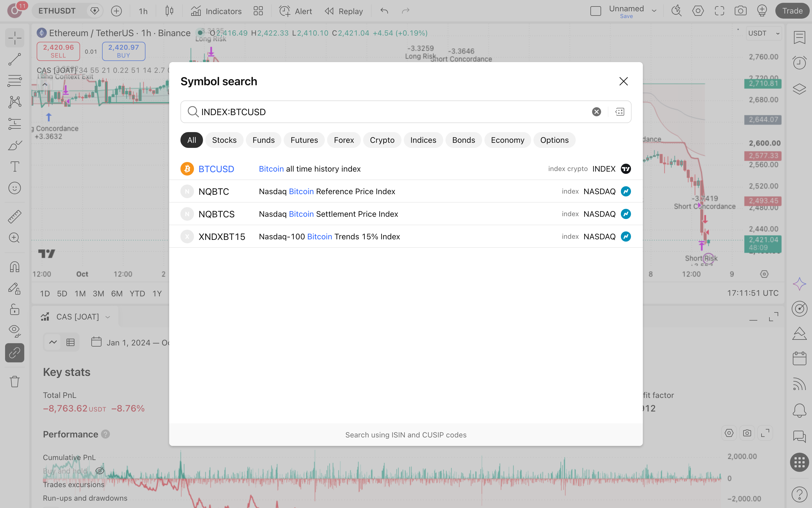Toggle the layout checkbox beside Unnamed
Viewport: 812px width, 508px height.
(595, 11)
